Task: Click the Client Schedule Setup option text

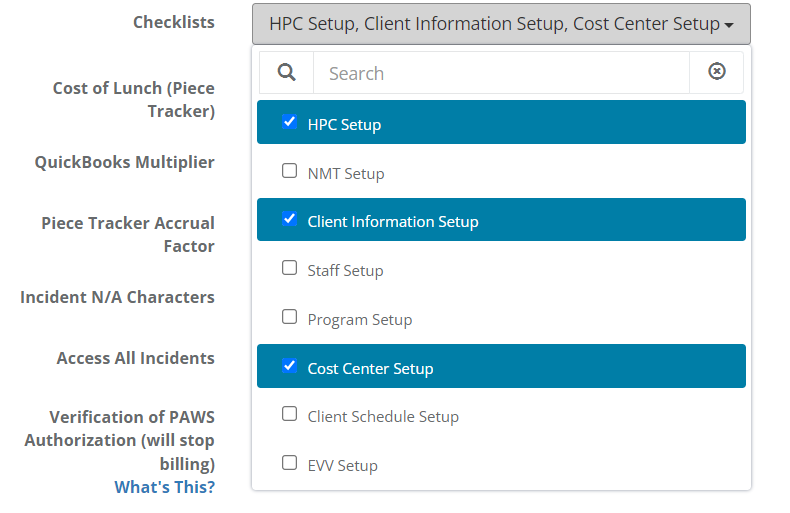Action: tap(383, 417)
